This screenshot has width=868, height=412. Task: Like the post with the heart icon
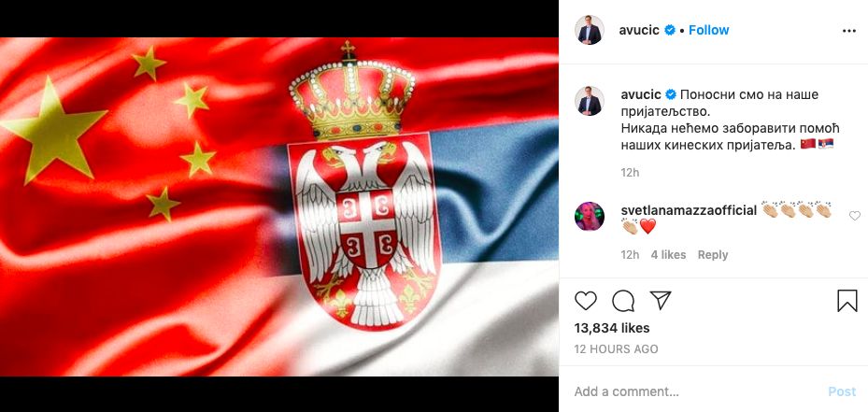[585, 301]
